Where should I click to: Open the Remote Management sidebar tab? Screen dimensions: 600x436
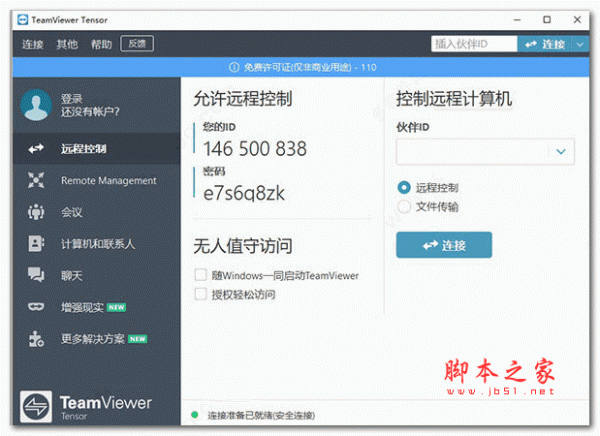(97, 180)
